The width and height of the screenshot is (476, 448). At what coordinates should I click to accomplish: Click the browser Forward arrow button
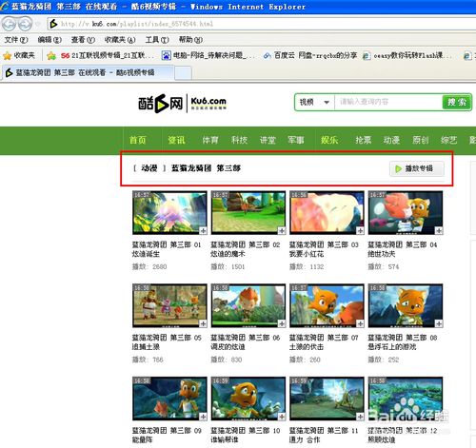coord(25,24)
